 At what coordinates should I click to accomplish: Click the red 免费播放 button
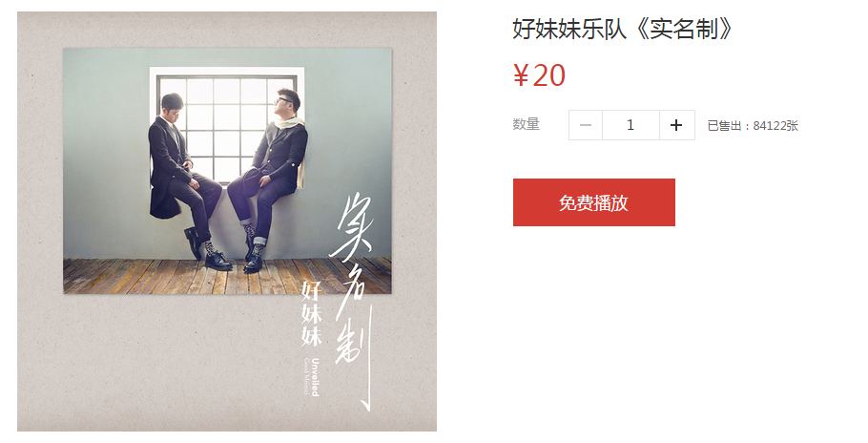click(594, 202)
